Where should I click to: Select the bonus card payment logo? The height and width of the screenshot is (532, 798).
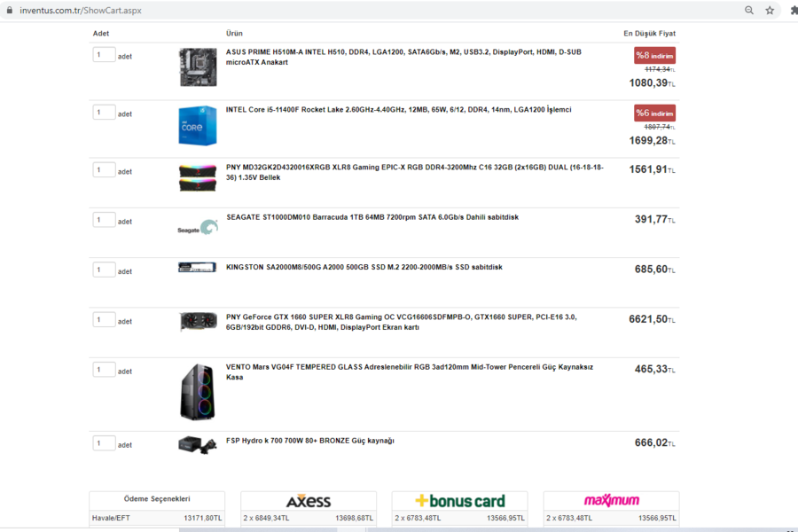pyautogui.click(x=460, y=501)
